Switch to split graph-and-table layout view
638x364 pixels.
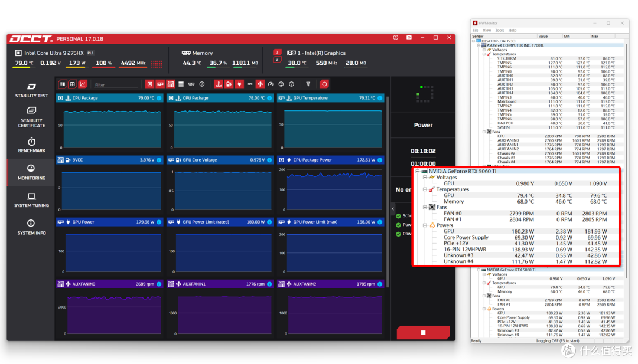(x=63, y=84)
